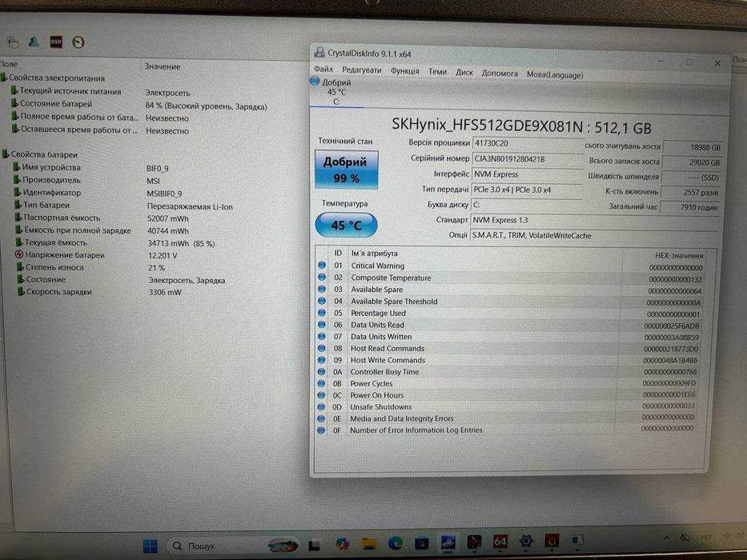Click the Версія прошивки field 41730C20

(528, 143)
